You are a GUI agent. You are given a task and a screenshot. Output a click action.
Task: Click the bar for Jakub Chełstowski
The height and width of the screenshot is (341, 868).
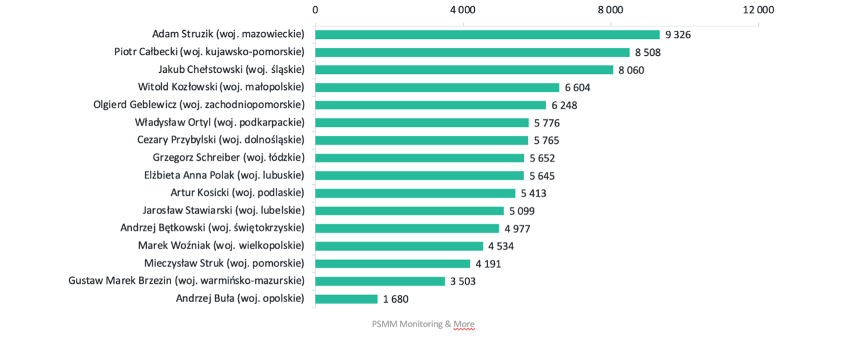click(464, 70)
